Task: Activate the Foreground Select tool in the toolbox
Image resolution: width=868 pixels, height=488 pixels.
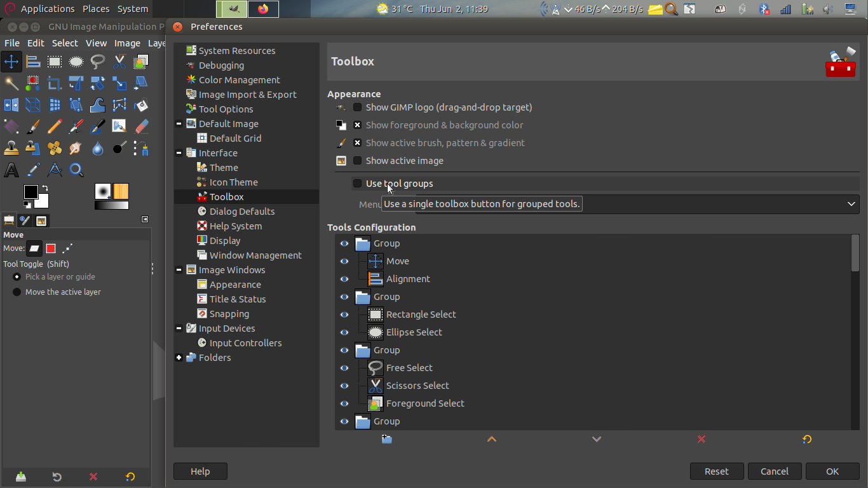Action: (x=141, y=62)
